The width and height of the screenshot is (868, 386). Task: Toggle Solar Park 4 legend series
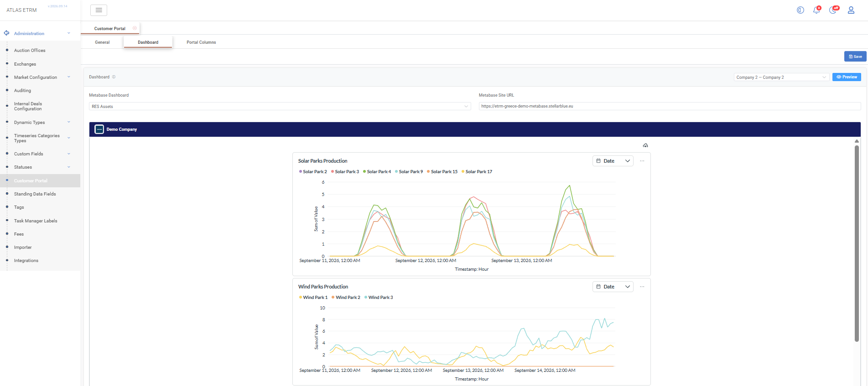377,172
